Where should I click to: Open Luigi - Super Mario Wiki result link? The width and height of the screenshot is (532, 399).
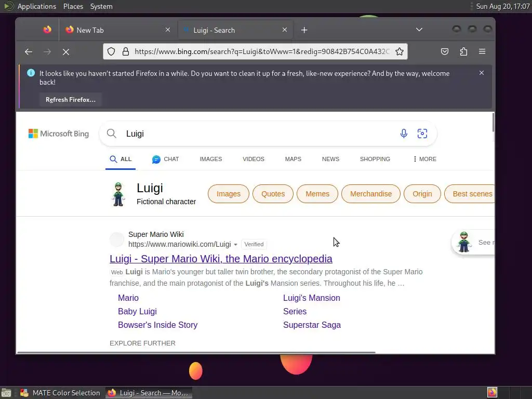(x=221, y=259)
